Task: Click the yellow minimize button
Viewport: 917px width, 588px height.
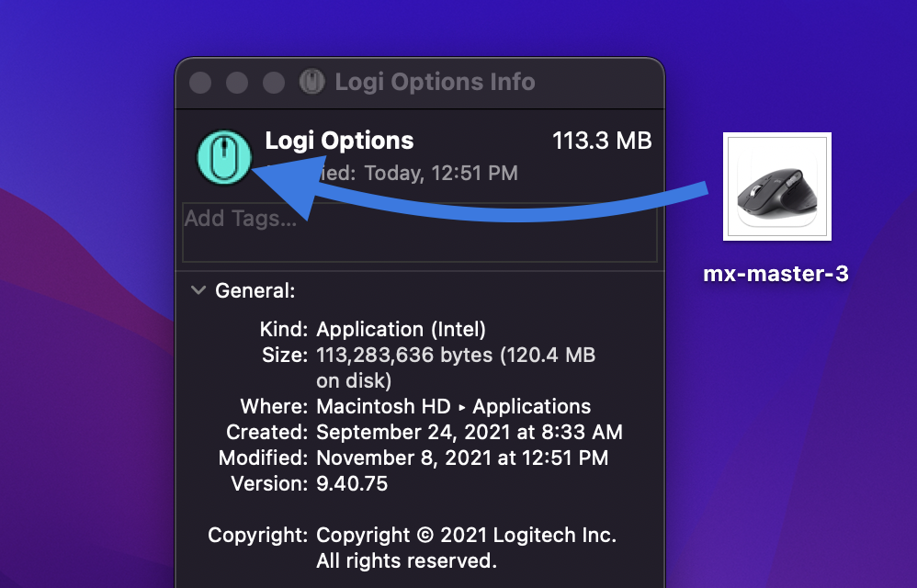Action: coord(236,82)
